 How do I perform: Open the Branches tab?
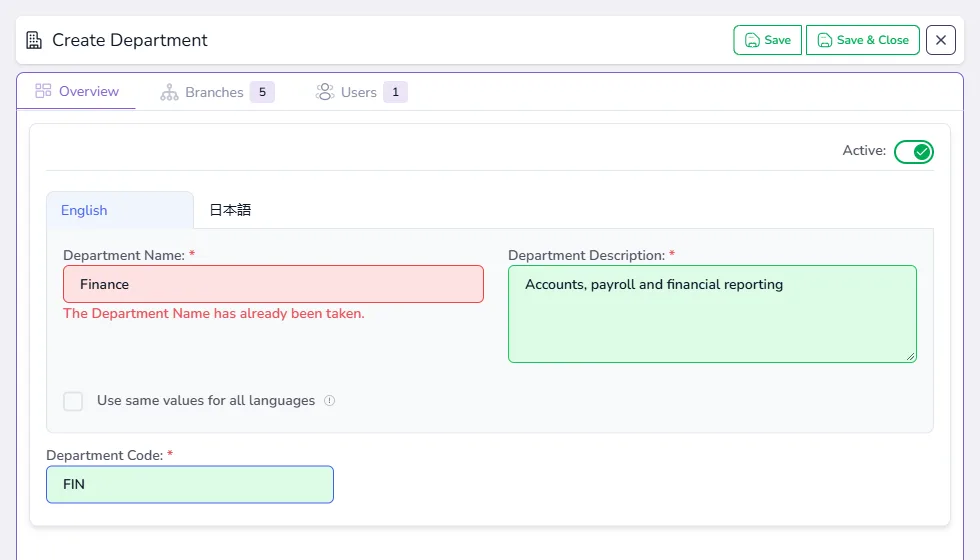coord(217,92)
